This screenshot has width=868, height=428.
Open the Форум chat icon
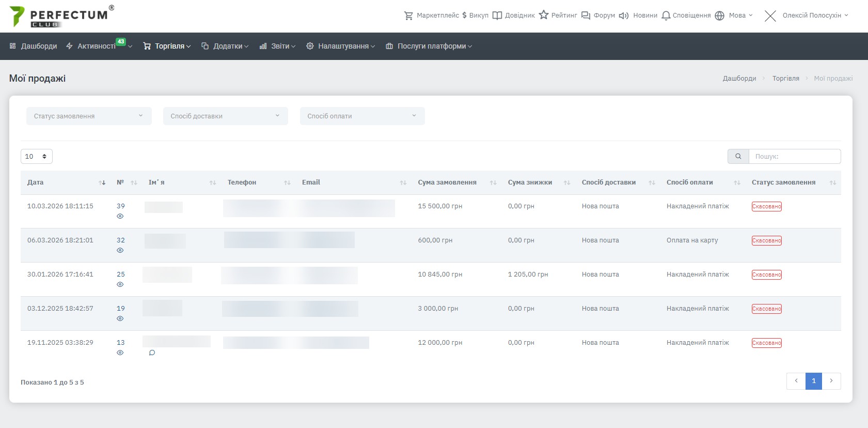coord(586,16)
